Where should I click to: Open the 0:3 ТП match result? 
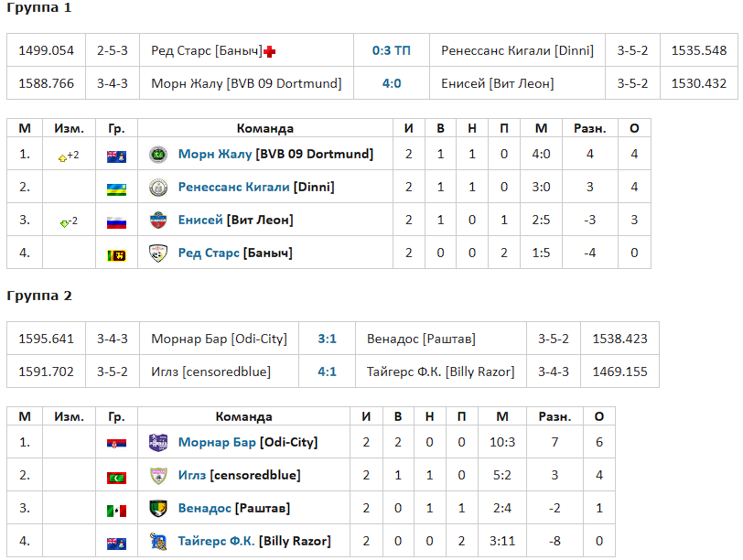(x=392, y=50)
